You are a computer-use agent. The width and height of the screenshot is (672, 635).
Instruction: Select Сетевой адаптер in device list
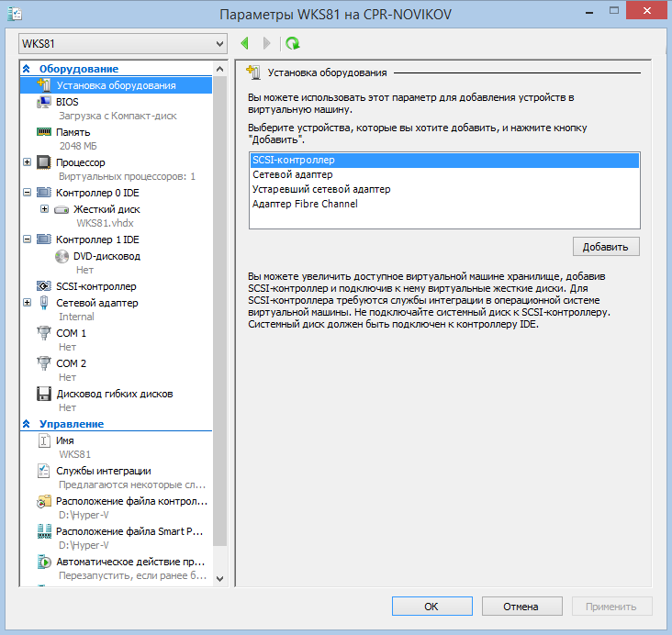tap(292, 174)
